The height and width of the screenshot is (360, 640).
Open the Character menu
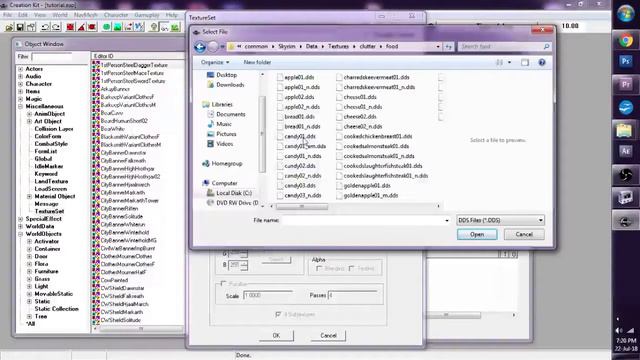click(x=116, y=15)
